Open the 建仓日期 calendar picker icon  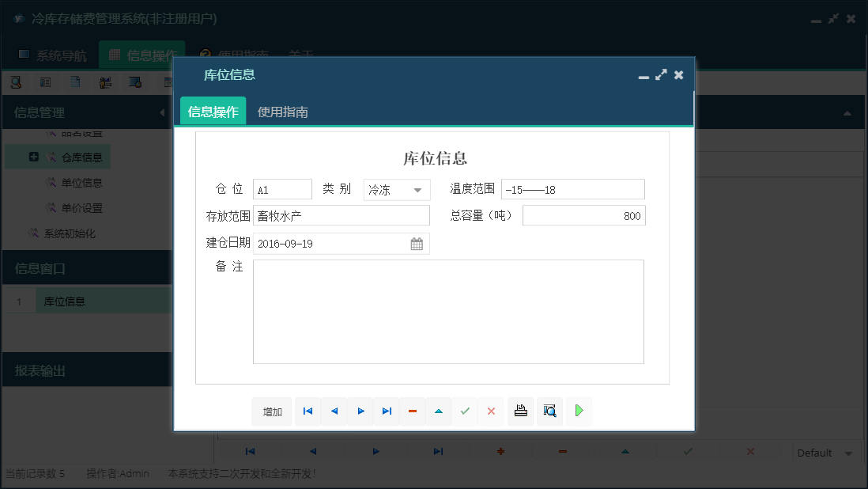click(417, 243)
